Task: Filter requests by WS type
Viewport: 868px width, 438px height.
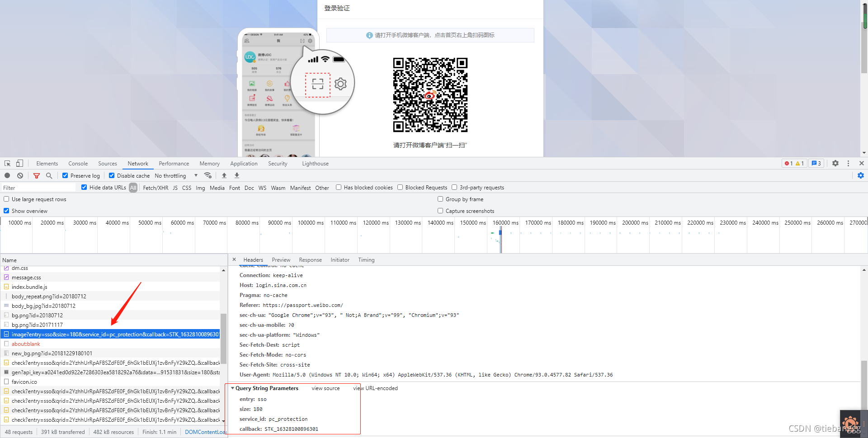Action: (x=262, y=188)
